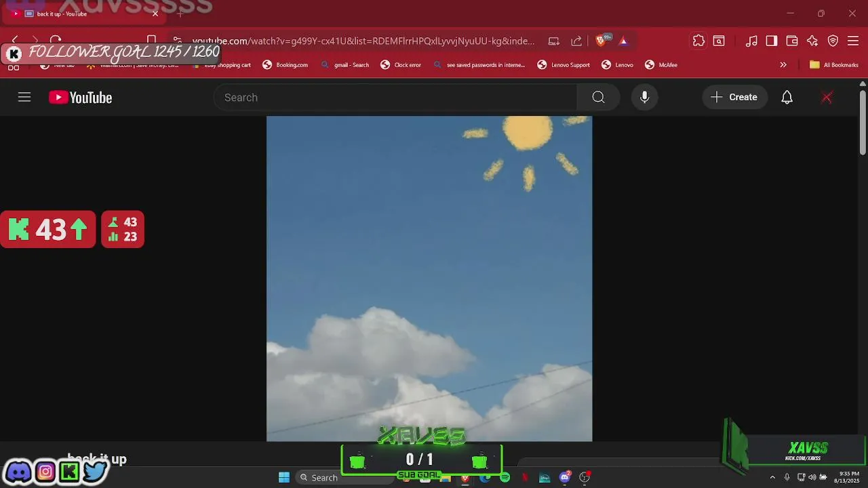
Task: Add to Brave Playlist music note icon
Action: pyautogui.click(x=751, y=41)
